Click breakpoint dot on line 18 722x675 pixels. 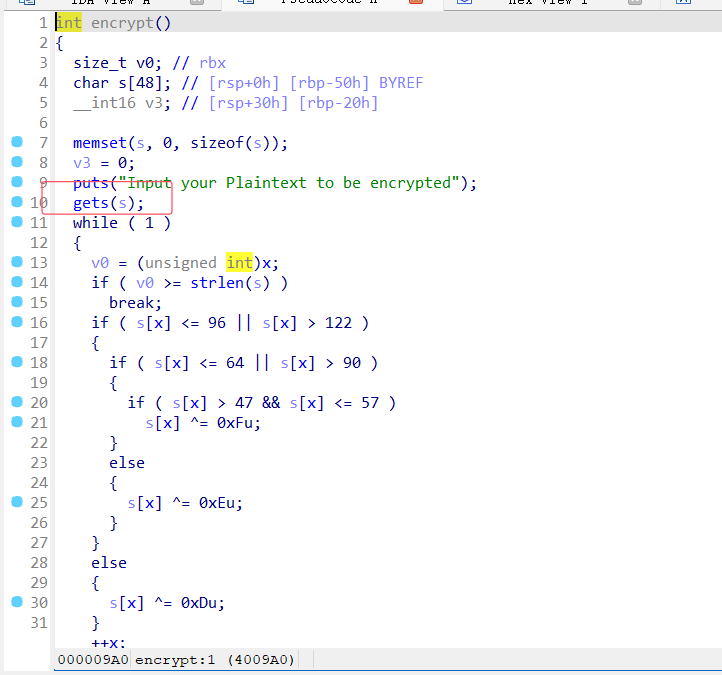pos(16,362)
